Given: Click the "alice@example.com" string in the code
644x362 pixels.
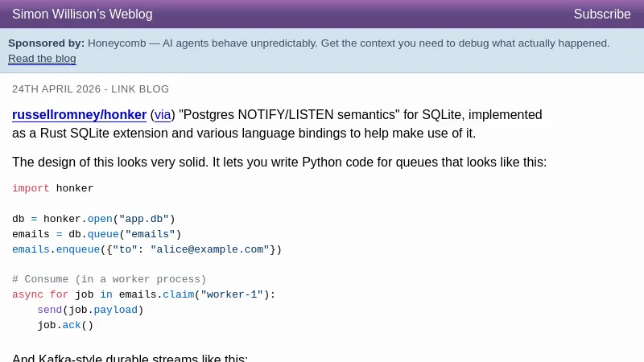Looking at the screenshot, I should coord(209,250).
